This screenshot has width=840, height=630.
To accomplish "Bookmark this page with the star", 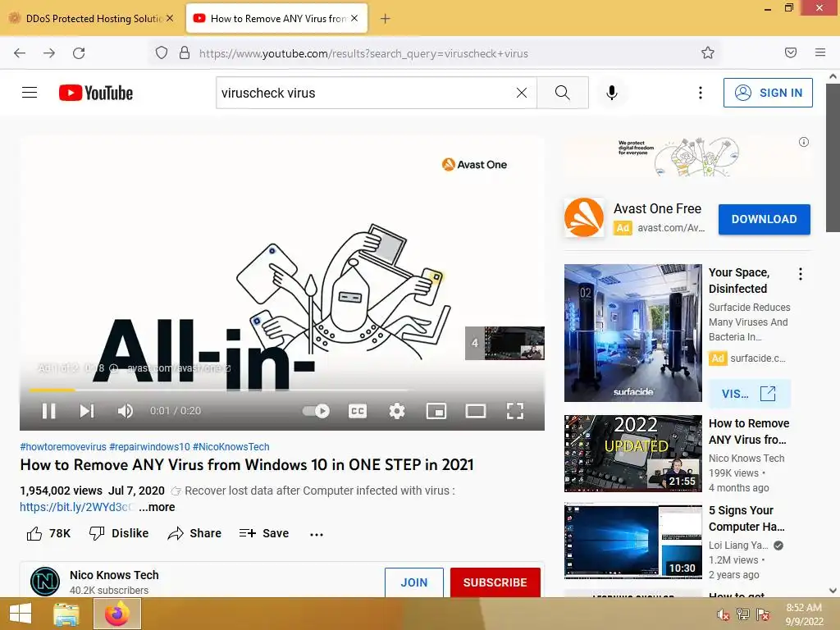I will pyautogui.click(x=708, y=52).
